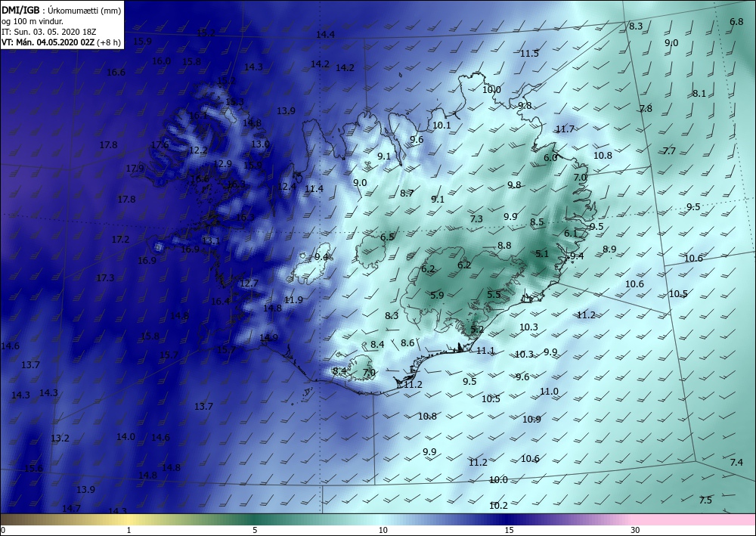The height and width of the screenshot is (536, 756).
Task: Click the map value 6.0
Action: pyautogui.click(x=550, y=157)
